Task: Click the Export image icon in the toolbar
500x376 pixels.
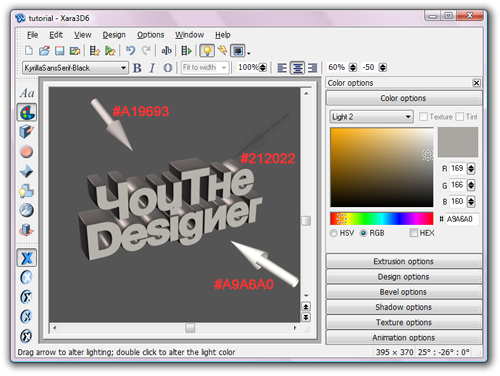Action: (x=75, y=51)
